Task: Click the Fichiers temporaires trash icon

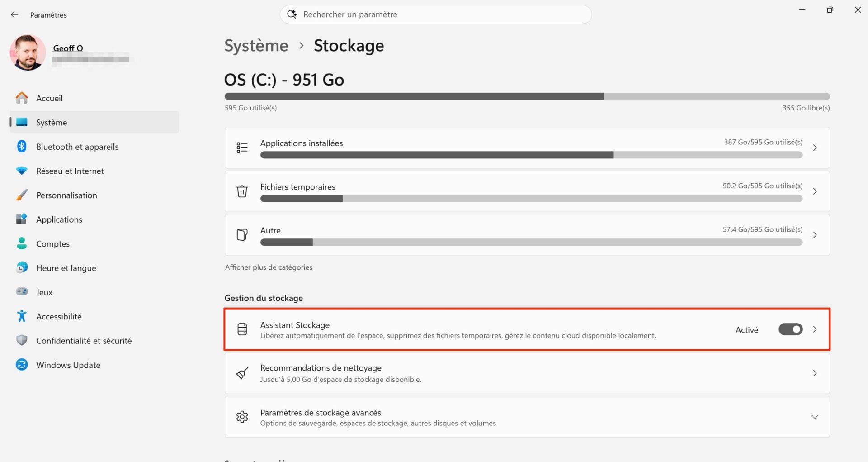Action: (242, 191)
